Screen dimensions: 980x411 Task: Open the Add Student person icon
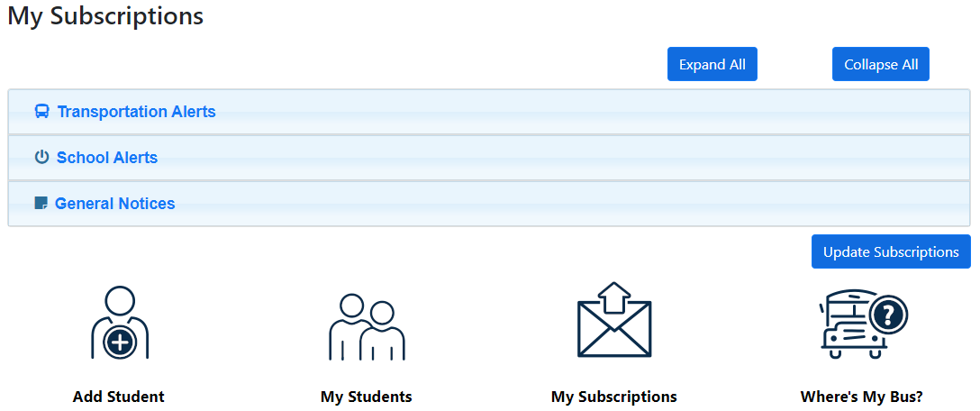pyautogui.click(x=119, y=324)
